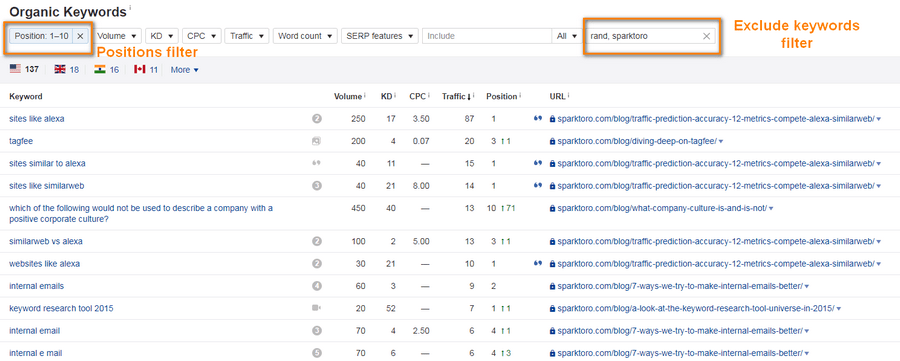Open the 'websites like alexa' keyword link

(44, 264)
